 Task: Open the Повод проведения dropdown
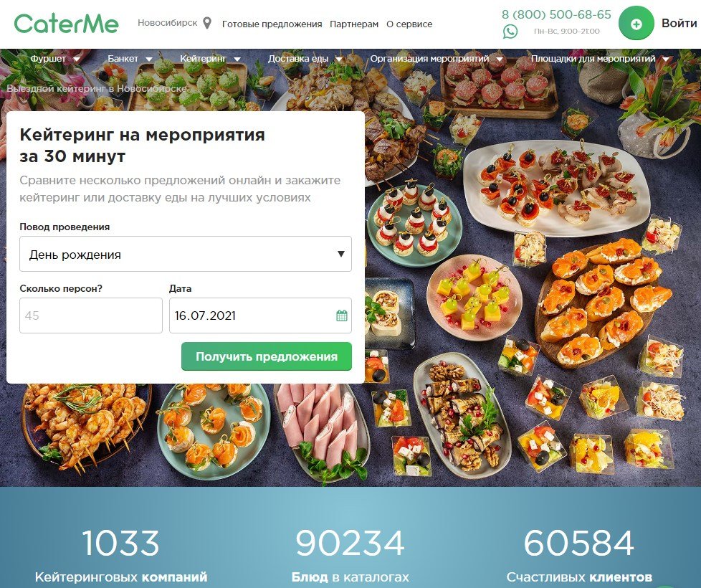point(186,254)
